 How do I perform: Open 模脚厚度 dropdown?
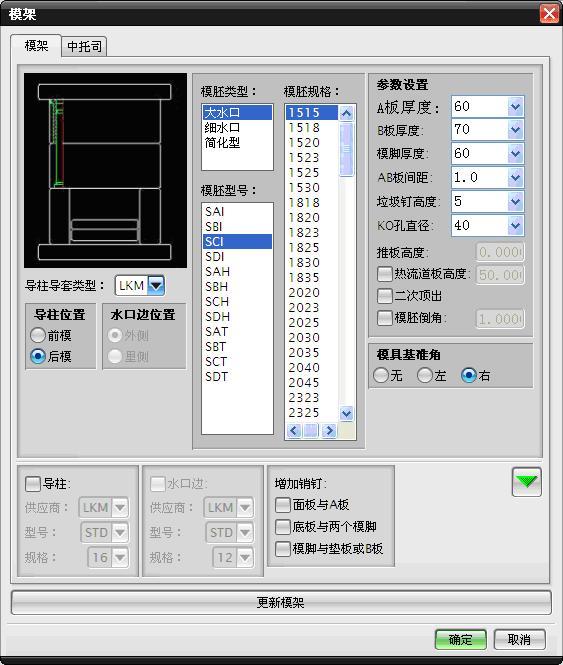point(515,153)
